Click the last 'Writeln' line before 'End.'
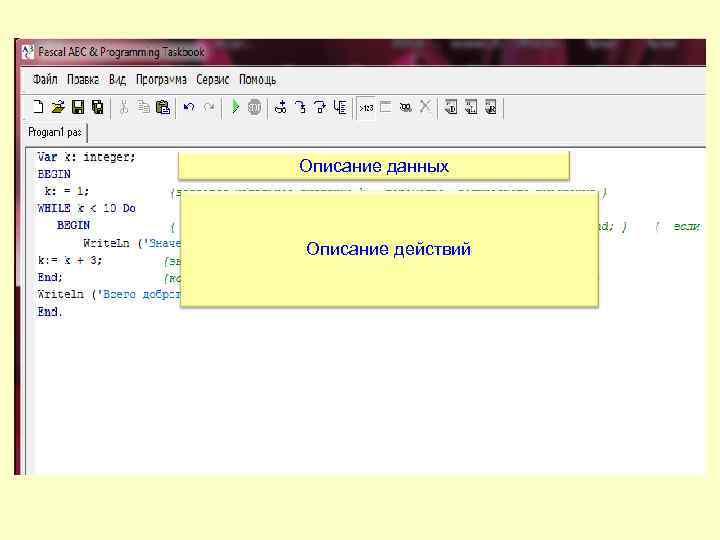The image size is (720, 540). coord(61,294)
